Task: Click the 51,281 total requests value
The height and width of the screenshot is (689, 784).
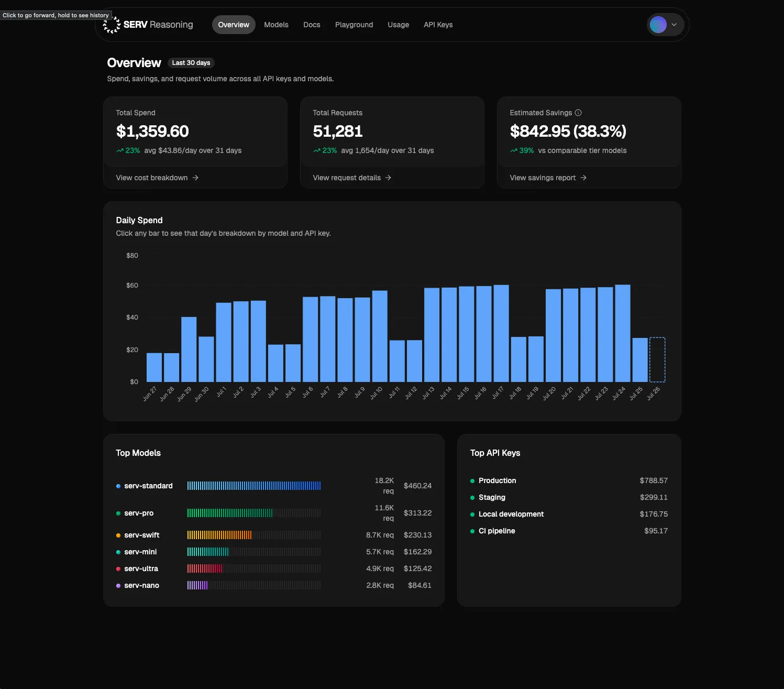Action: click(338, 131)
